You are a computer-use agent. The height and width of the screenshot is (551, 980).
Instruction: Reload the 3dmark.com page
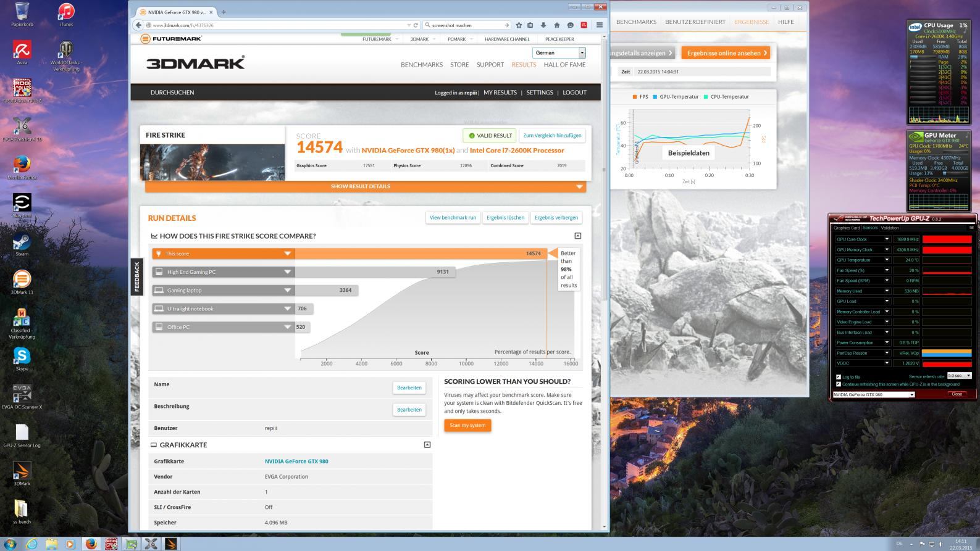click(416, 25)
